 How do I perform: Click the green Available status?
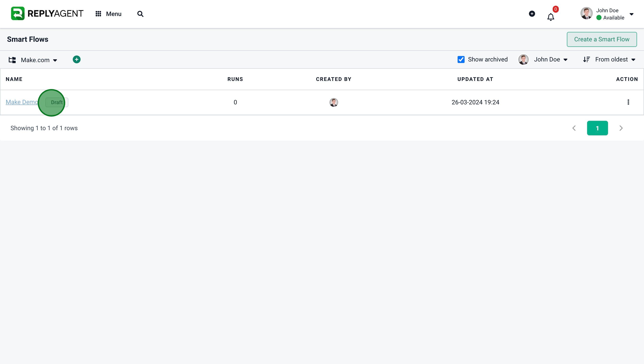click(x=610, y=17)
